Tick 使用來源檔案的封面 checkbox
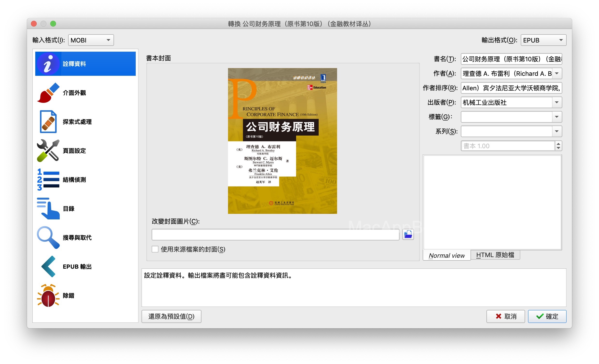Viewport: 599px width, 364px height. pyautogui.click(x=155, y=249)
